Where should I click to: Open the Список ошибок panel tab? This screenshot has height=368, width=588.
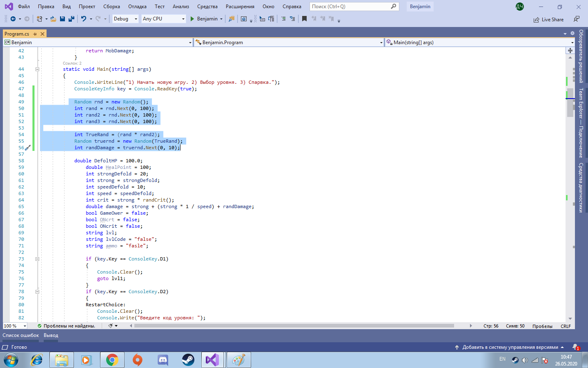(x=21, y=335)
